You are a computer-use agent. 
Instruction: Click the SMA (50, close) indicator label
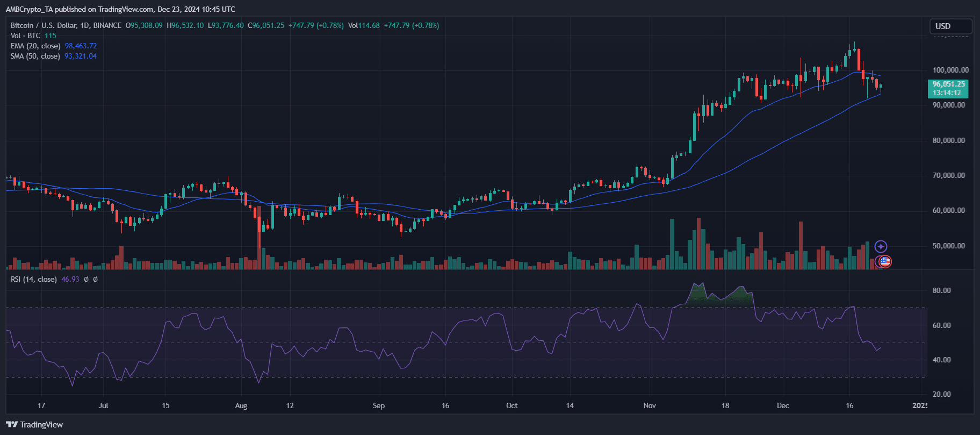(x=35, y=56)
